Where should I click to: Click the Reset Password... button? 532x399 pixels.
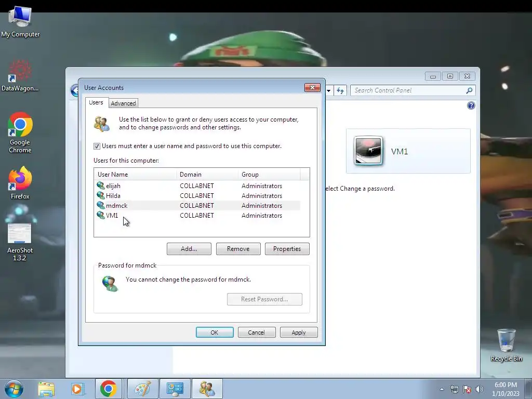pyautogui.click(x=264, y=299)
